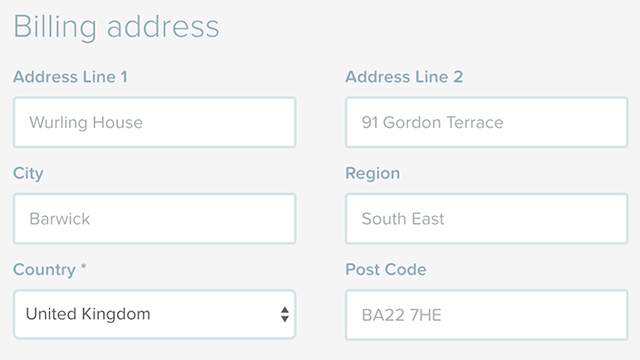Open the Country dropdown showing United Kingdom
This screenshot has height=360, width=640.
[x=154, y=314]
